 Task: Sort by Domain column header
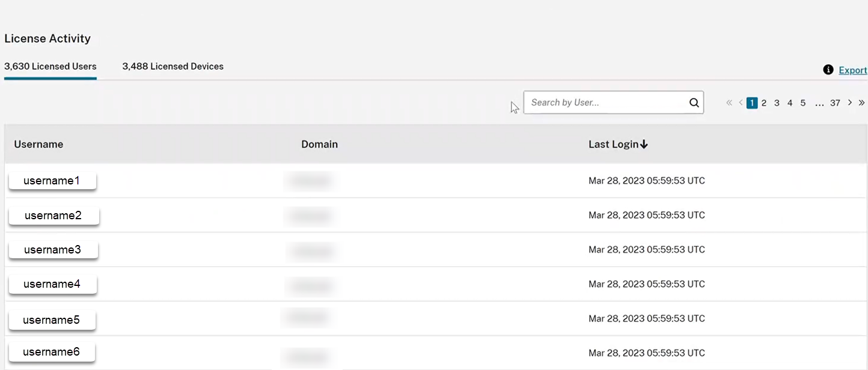tap(319, 144)
